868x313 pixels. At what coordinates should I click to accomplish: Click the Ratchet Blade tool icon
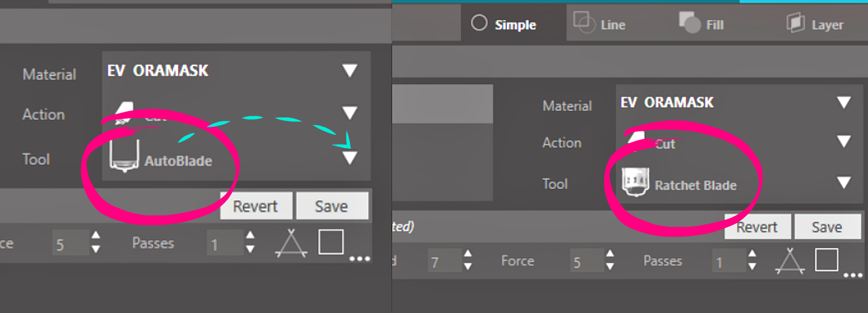pos(634,182)
